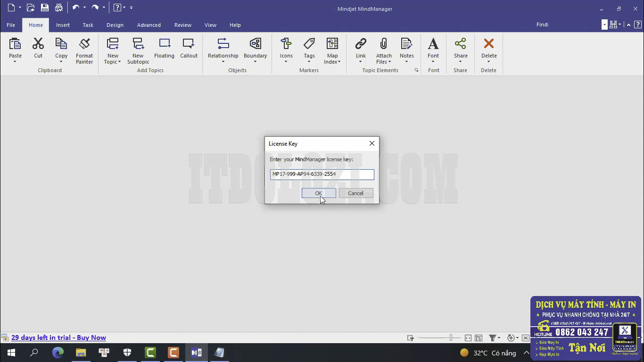The height and width of the screenshot is (362, 644).
Task: Open the Insert ribbon tab
Action: 63,25
